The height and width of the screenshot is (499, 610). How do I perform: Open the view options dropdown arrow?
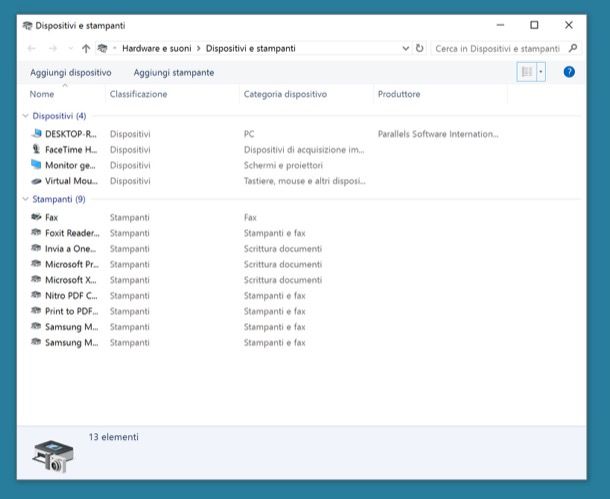point(541,72)
